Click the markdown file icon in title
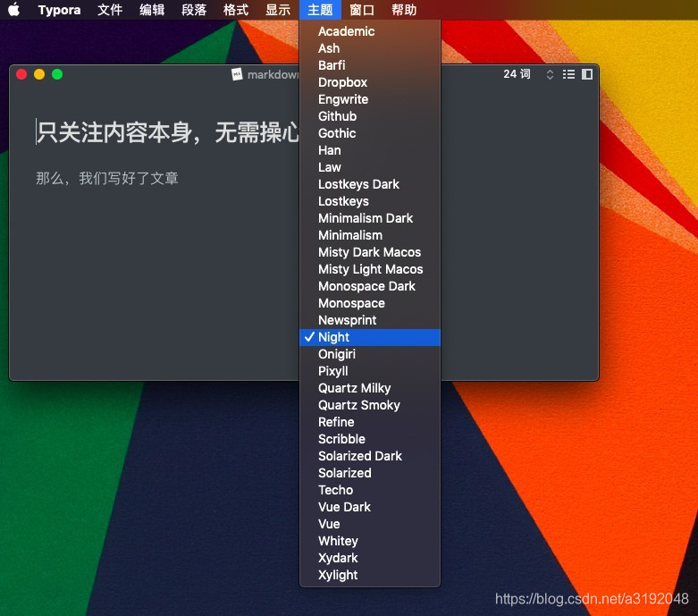This screenshot has height=616, width=698. pos(237,74)
